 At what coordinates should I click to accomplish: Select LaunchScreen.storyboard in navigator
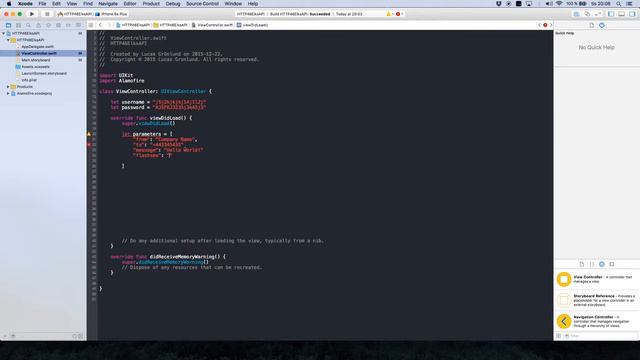coord(43,73)
